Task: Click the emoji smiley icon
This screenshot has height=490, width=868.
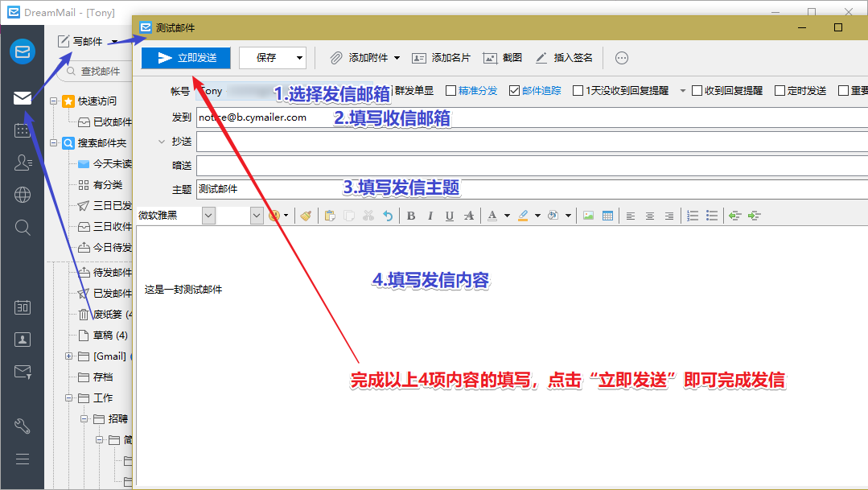Action: pyautogui.click(x=274, y=216)
